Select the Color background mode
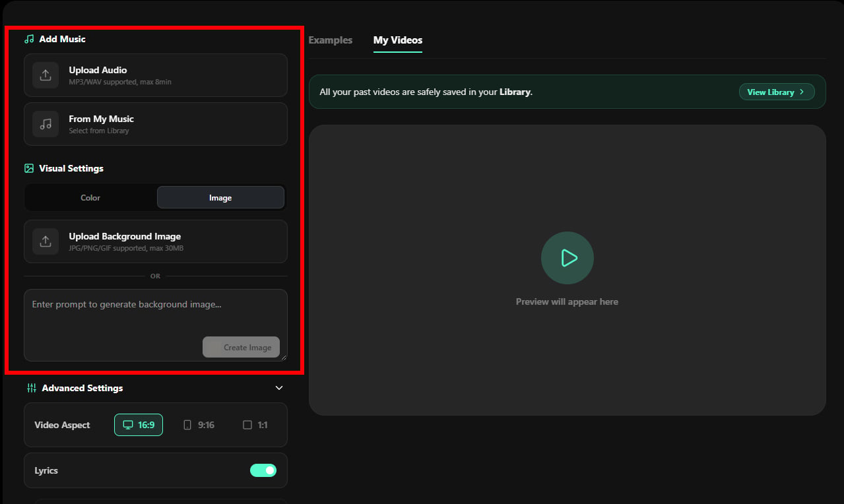844x504 pixels. (x=90, y=197)
